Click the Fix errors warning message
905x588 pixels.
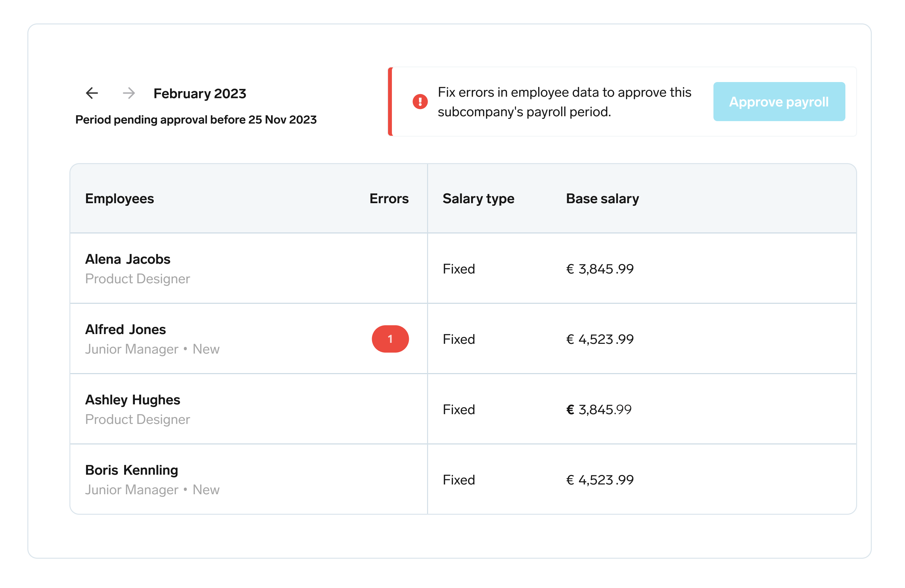564,102
